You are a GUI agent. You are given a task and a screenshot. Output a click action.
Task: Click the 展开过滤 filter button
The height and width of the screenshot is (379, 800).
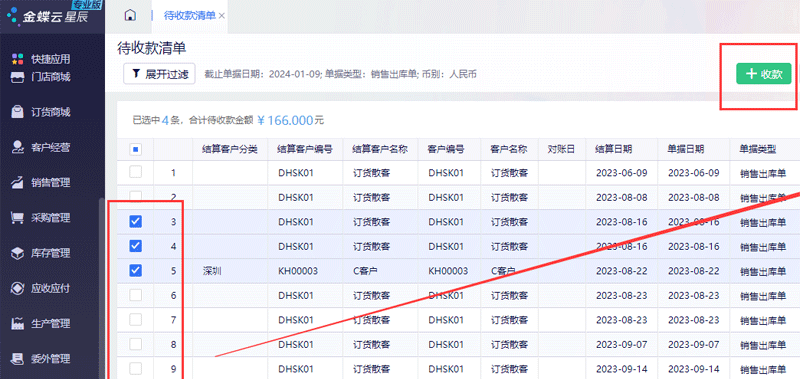[x=159, y=74]
